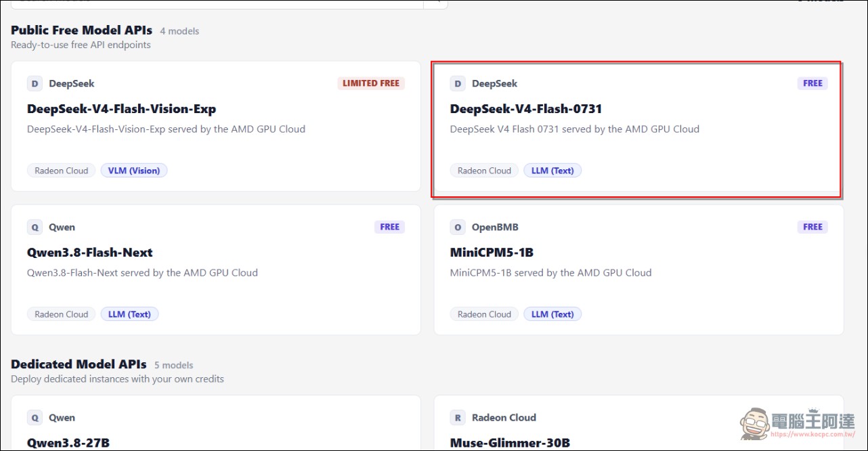This screenshot has height=451, width=868.
Task: Click DeepSeek provider name on Flash-0731 card
Action: pyautogui.click(x=494, y=83)
